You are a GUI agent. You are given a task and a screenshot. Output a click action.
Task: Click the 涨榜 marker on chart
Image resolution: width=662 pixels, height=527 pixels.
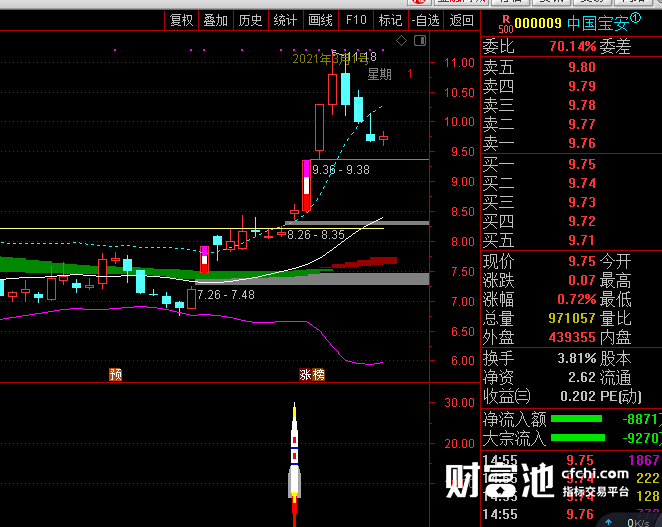312,374
